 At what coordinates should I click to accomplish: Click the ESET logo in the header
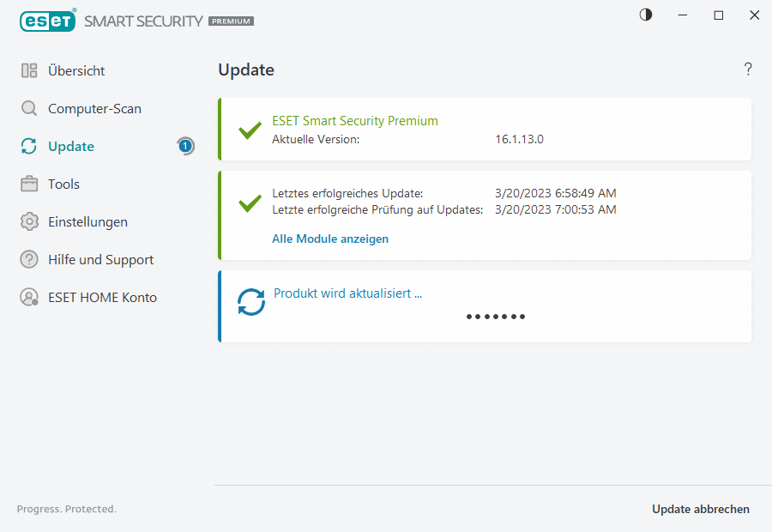[47, 21]
